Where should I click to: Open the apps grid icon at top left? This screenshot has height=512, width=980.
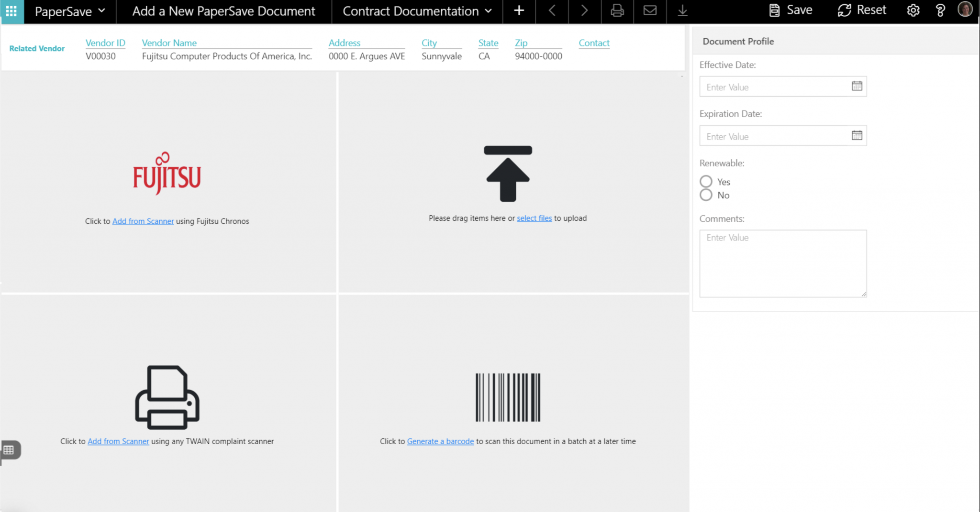[11, 11]
